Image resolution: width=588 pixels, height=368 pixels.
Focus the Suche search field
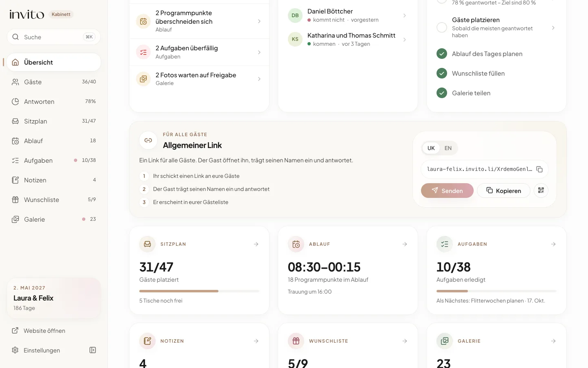click(x=54, y=37)
